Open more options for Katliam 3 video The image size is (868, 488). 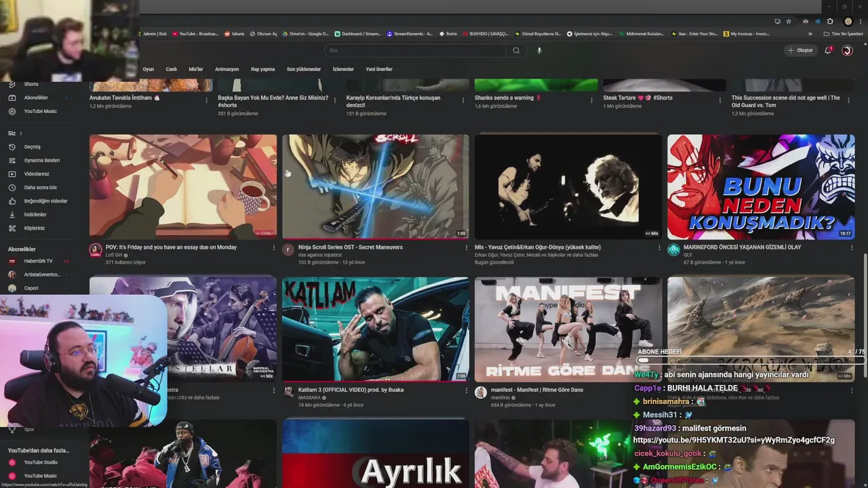[467, 390]
